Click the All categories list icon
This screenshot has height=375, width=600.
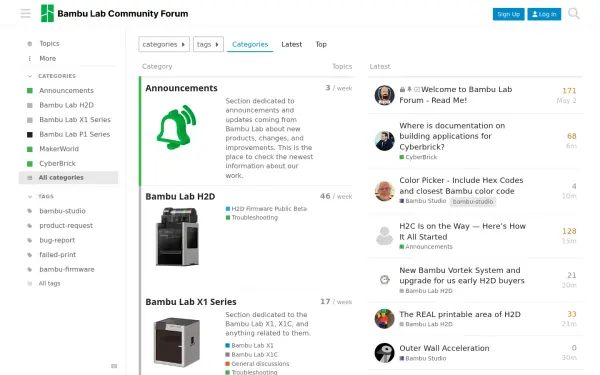pyautogui.click(x=29, y=178)
